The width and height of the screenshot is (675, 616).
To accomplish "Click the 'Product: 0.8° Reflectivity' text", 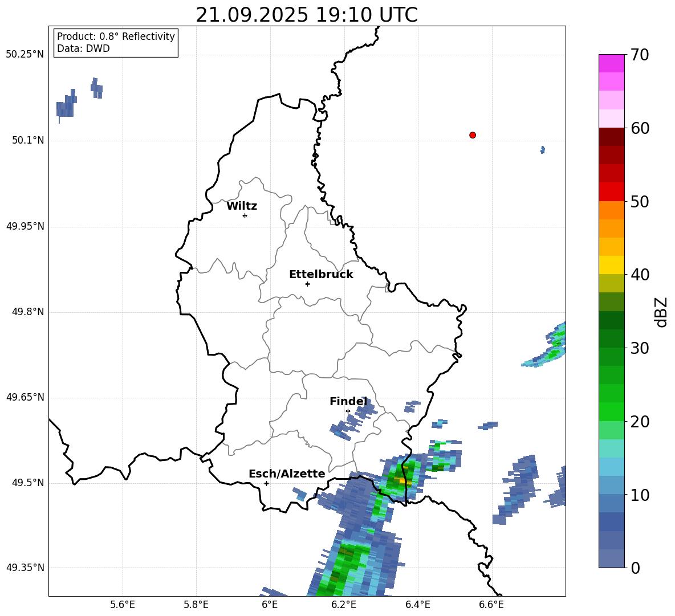I will (x=116, y=36).
